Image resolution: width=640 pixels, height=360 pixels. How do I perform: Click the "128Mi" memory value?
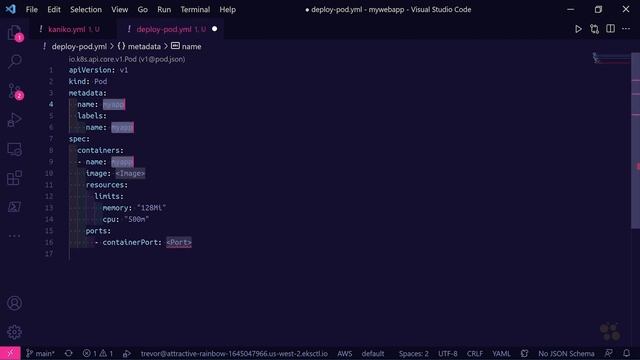151,208
